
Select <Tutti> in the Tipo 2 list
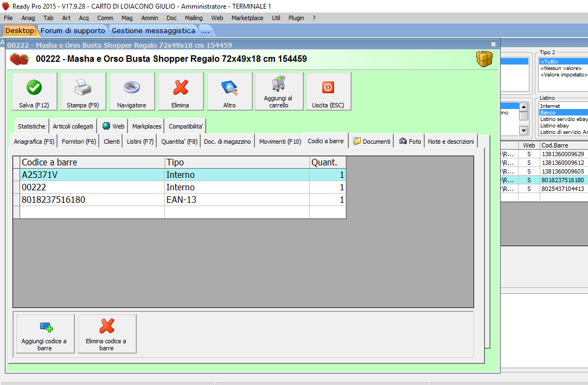(564, 61)
